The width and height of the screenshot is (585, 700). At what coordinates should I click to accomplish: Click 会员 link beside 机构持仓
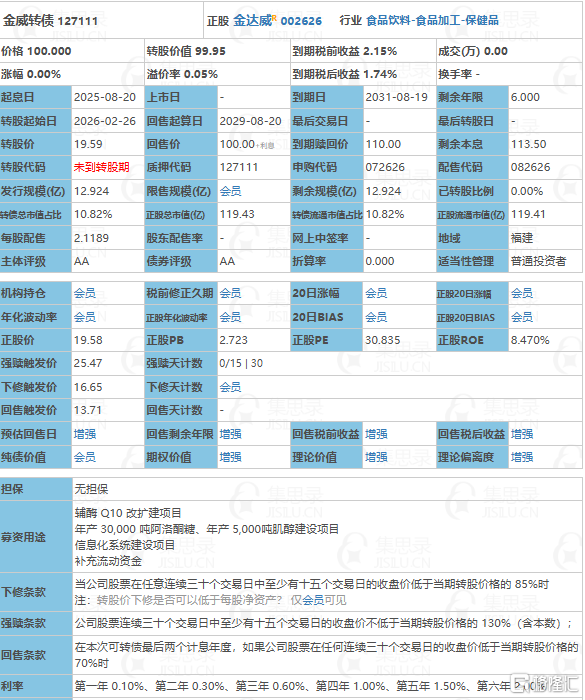point(85,293)
